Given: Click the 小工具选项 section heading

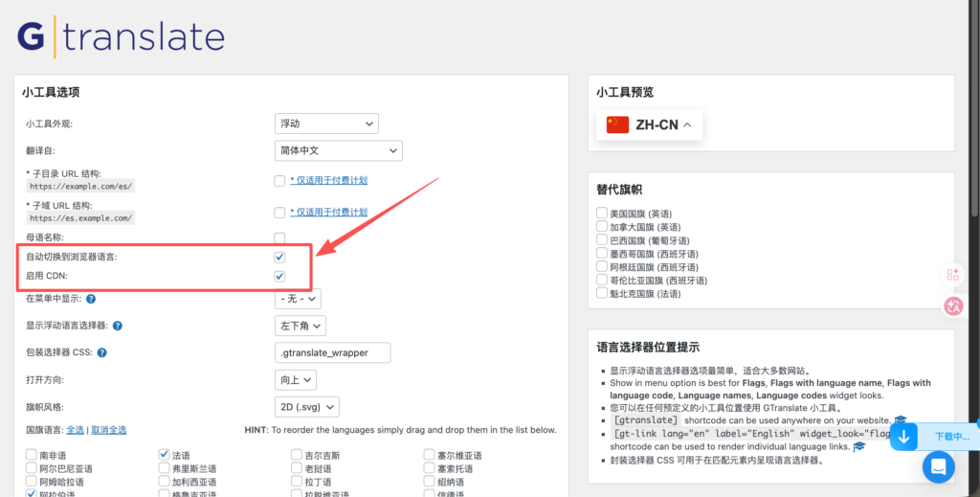Looking at the screenshot, I should pos(51,93).
